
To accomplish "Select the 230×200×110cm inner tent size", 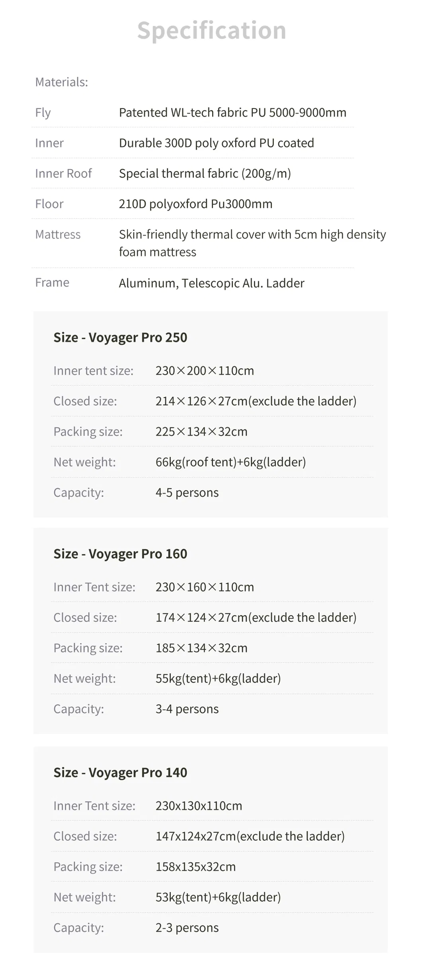I will pyautogui.click(x=205, y=371).
